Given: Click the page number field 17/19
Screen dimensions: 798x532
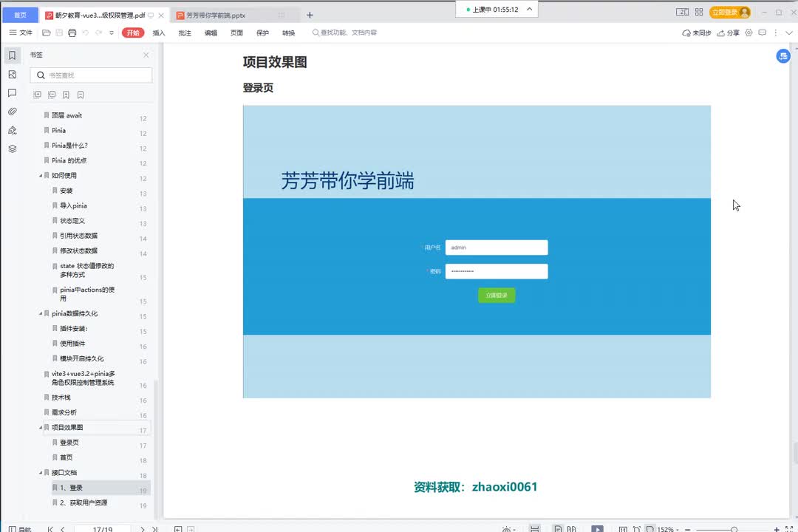Looking at the screenshot, I should point(102,529).
